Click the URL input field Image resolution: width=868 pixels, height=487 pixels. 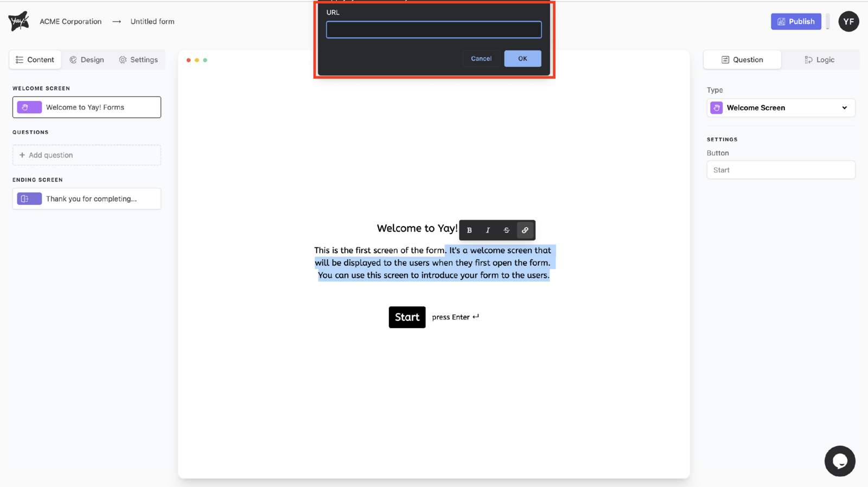tap(433, 30)
